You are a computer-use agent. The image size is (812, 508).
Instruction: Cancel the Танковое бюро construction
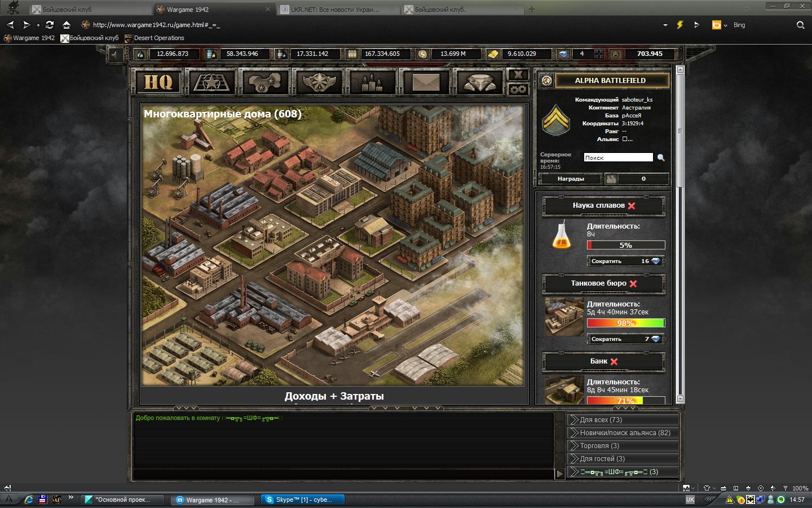633,284
